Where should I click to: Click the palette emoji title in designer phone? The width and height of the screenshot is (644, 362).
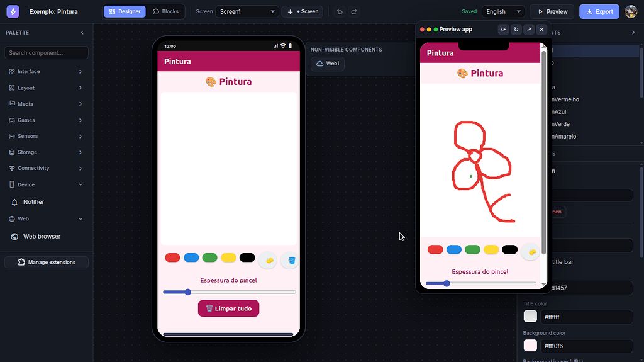pos(228,81)
